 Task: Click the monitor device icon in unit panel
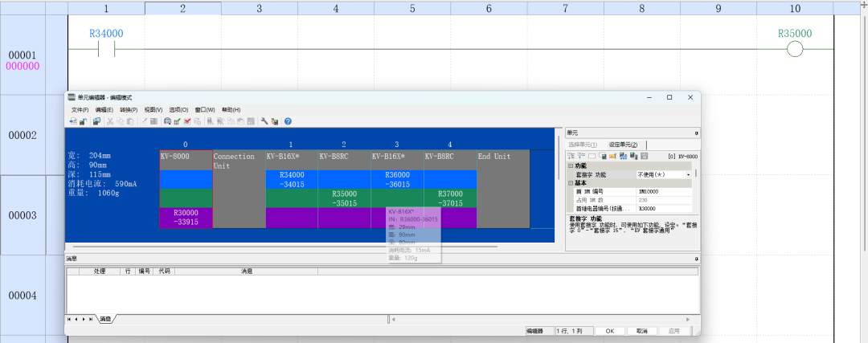click(x=602, y=156)
